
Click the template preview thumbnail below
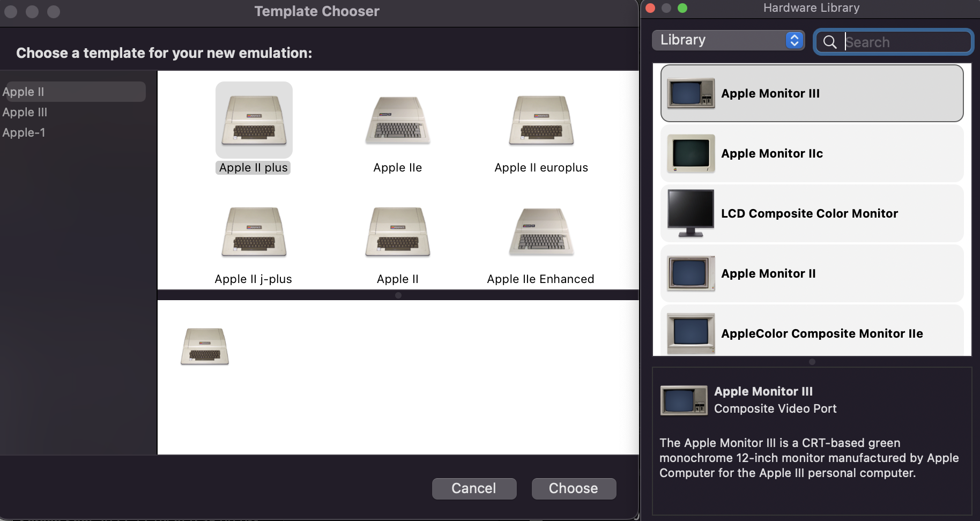coord(204,347)
